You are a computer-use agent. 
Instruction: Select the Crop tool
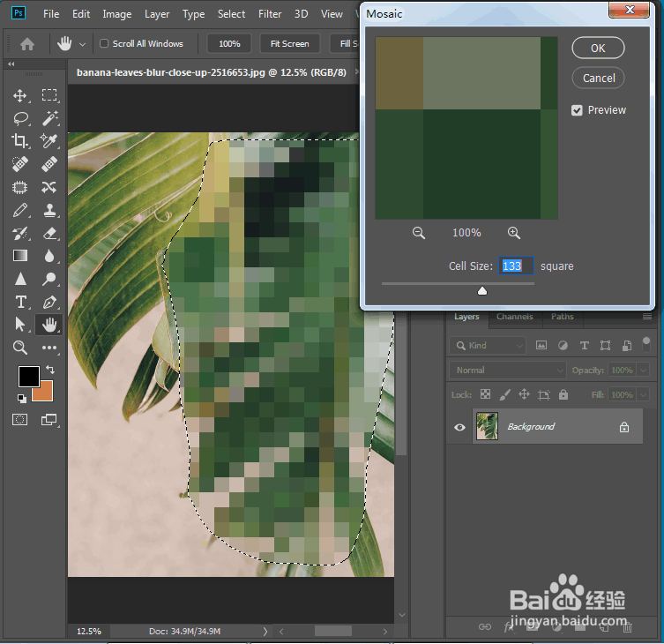(x=20, y=141)
